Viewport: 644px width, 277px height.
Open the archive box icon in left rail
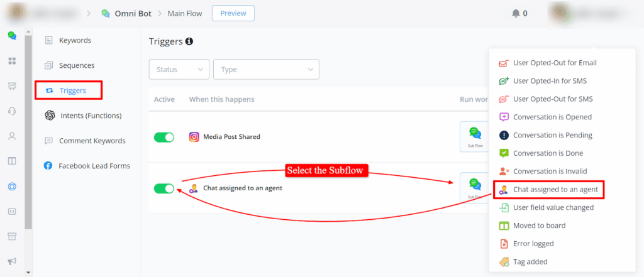point(11,236)
